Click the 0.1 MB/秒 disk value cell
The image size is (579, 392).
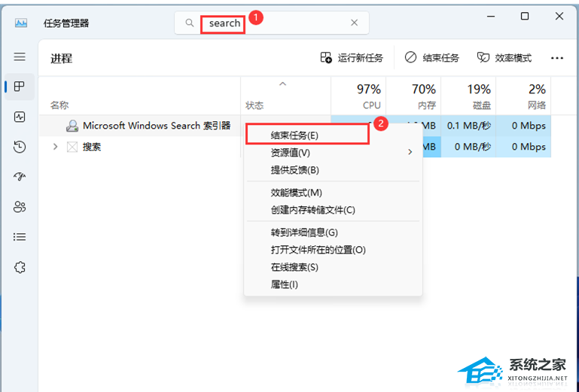coord(468,126)
